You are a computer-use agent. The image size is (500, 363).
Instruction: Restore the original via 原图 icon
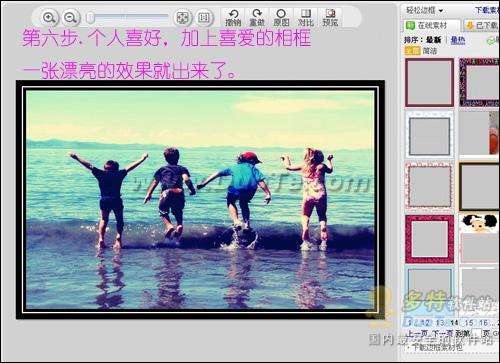[281, 18]
